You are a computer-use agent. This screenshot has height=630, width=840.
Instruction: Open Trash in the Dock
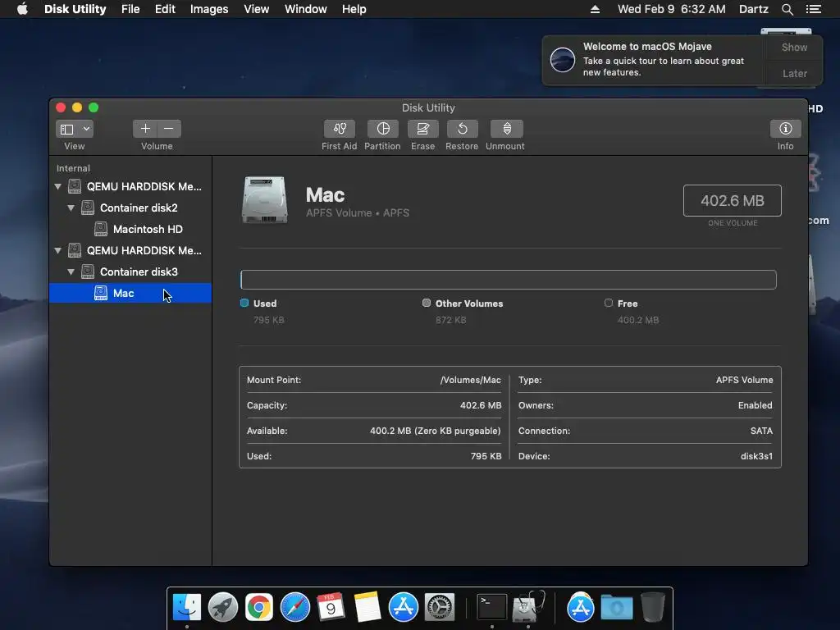click(x=652, y=608)
